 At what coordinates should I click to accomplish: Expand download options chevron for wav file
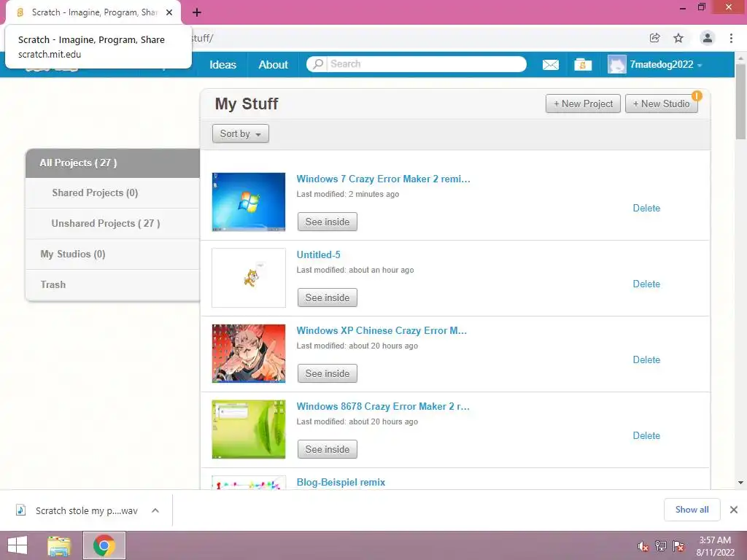point(155,510)
